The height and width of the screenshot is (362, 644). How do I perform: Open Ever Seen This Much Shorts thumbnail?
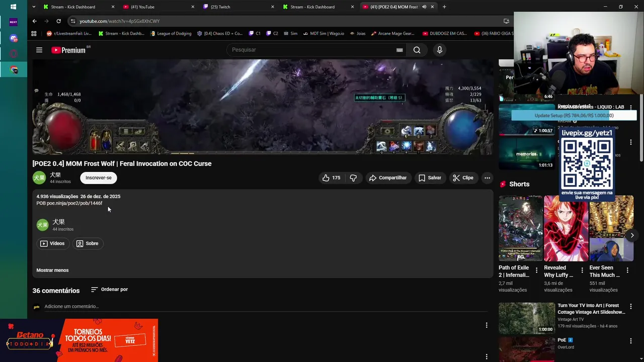click(611, 228)
